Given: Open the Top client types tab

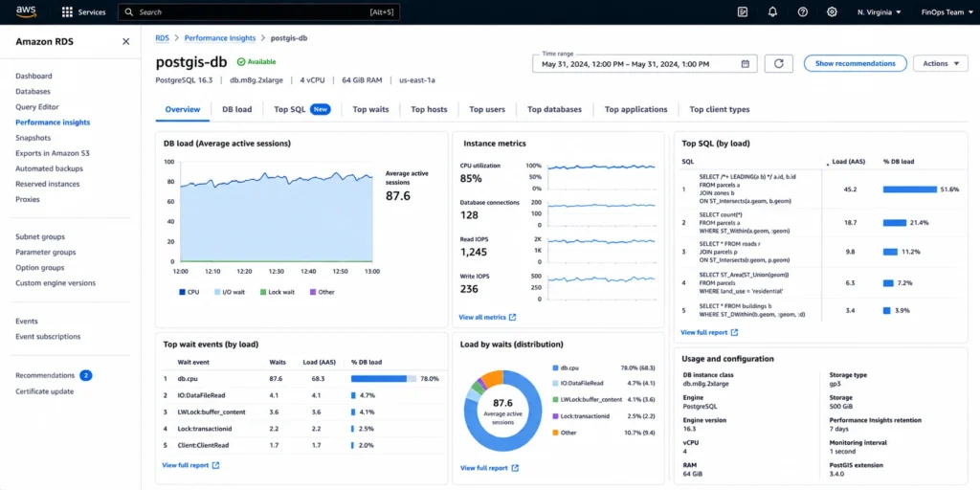Looking at the screenshot, I should [x=720, y=109].
